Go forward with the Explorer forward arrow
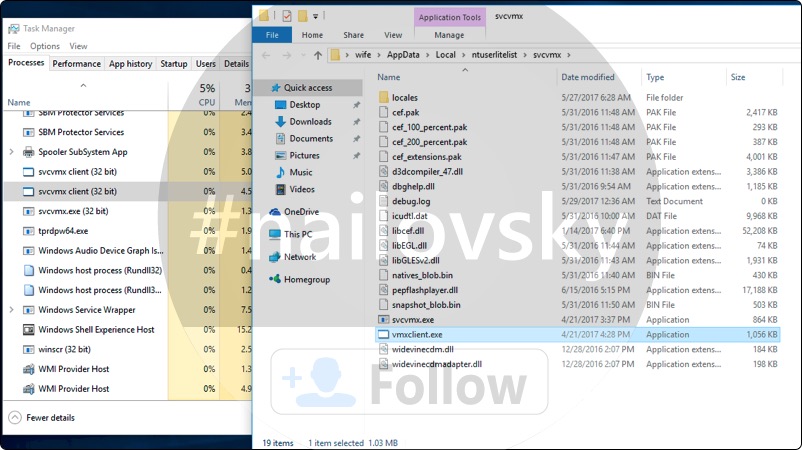The height and width of the screenshot is (450, 802). [x=287, y=55]
